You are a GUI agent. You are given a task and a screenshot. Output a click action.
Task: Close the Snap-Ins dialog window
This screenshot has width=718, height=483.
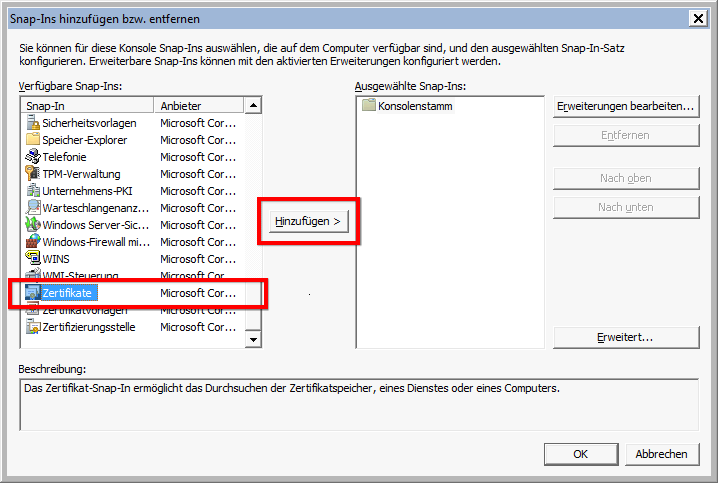699,18
